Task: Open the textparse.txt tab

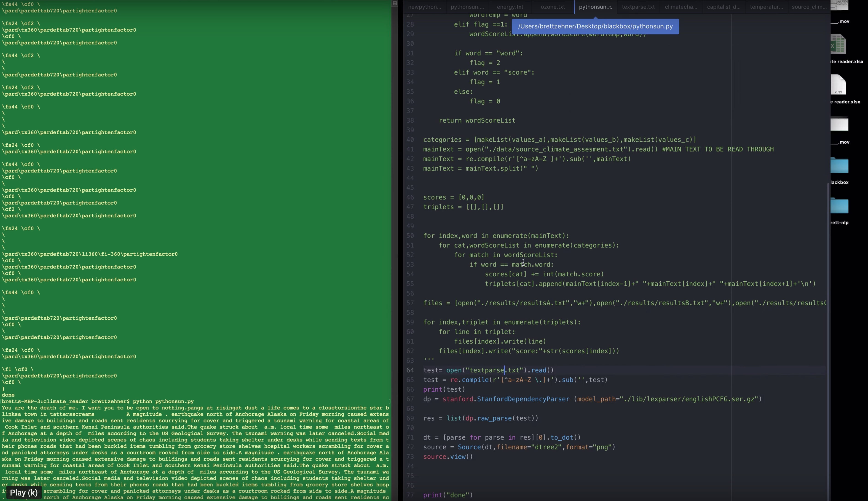Action: click(x=638, y=7)
